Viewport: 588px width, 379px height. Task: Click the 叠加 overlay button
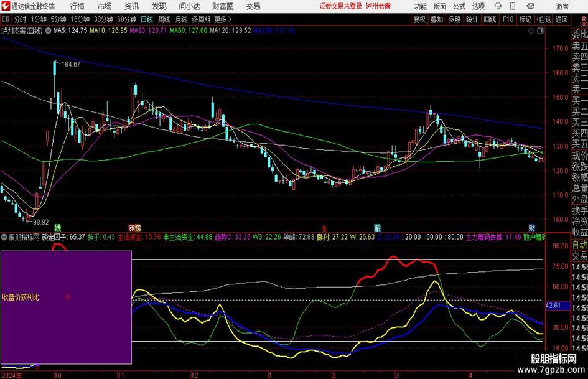(437, 19)
